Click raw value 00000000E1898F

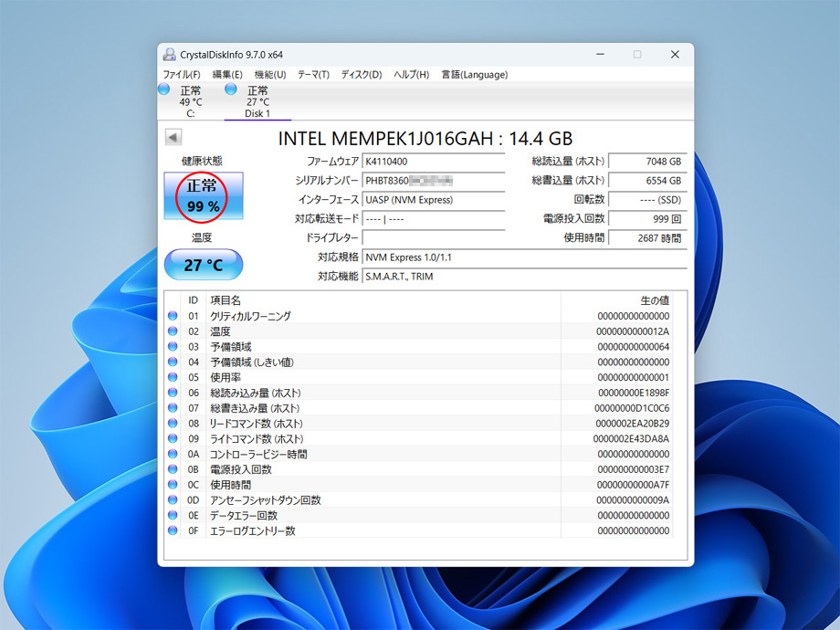(634, 393)
